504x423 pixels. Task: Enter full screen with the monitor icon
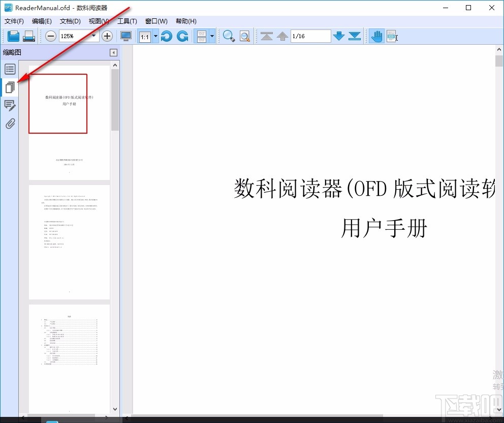(125, 36)
